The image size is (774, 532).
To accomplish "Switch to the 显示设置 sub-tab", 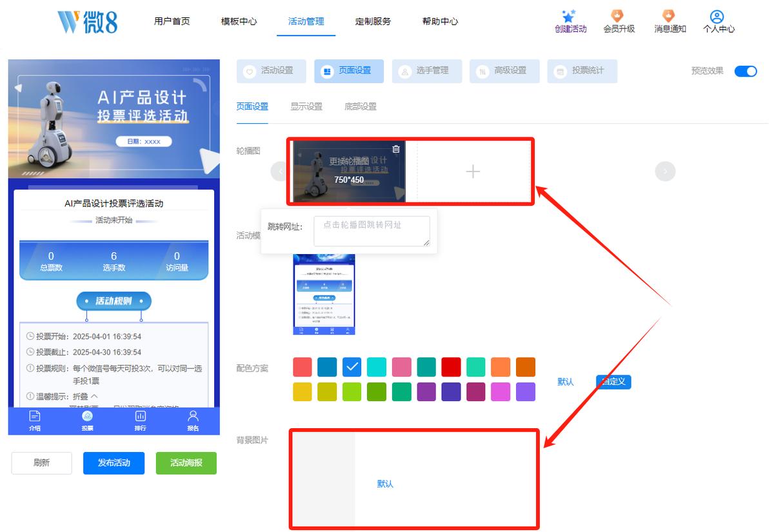I will (306, 106).
